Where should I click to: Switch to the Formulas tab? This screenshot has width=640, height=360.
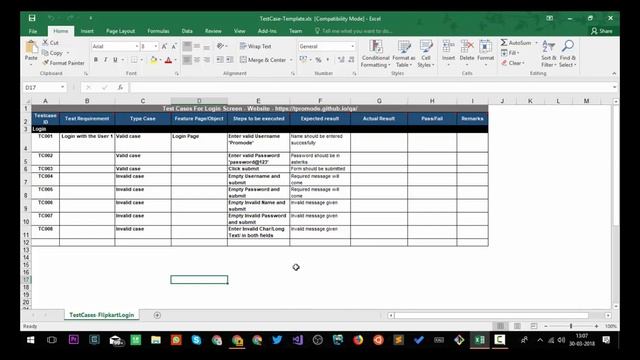158,31
